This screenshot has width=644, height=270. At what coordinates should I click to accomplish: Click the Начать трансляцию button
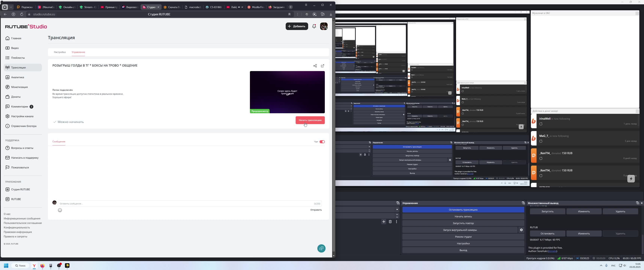point(310,120)
